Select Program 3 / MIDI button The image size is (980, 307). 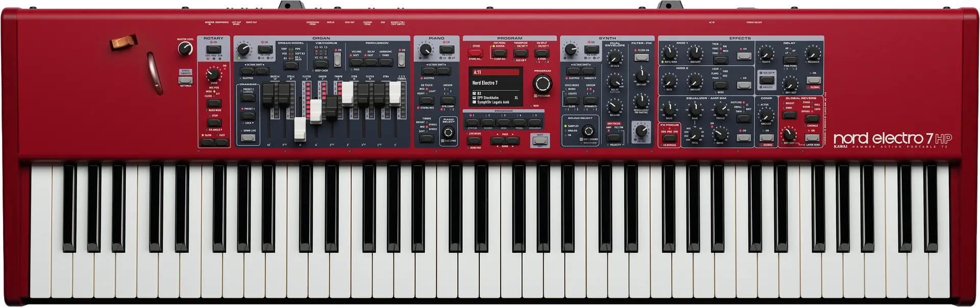pyautogui.click(x=503, y=122)
